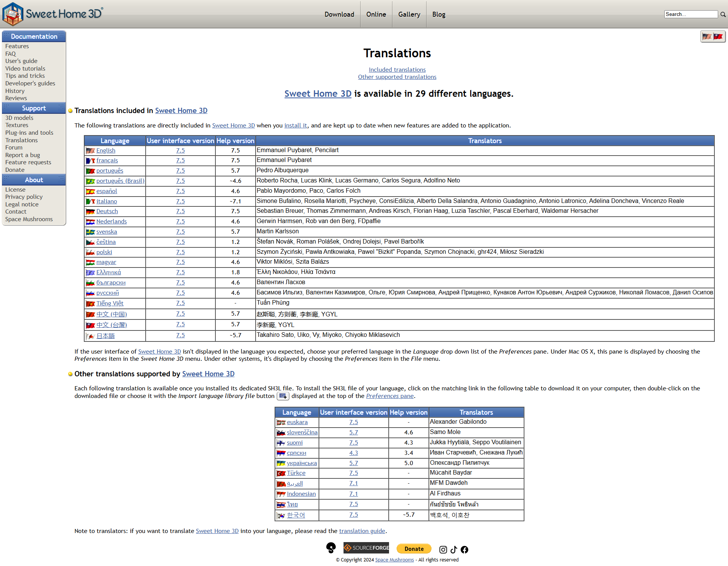728x566 pixels.
Task: Click the flag icon beside Deutsch
Action: click(x=90, y=212)
